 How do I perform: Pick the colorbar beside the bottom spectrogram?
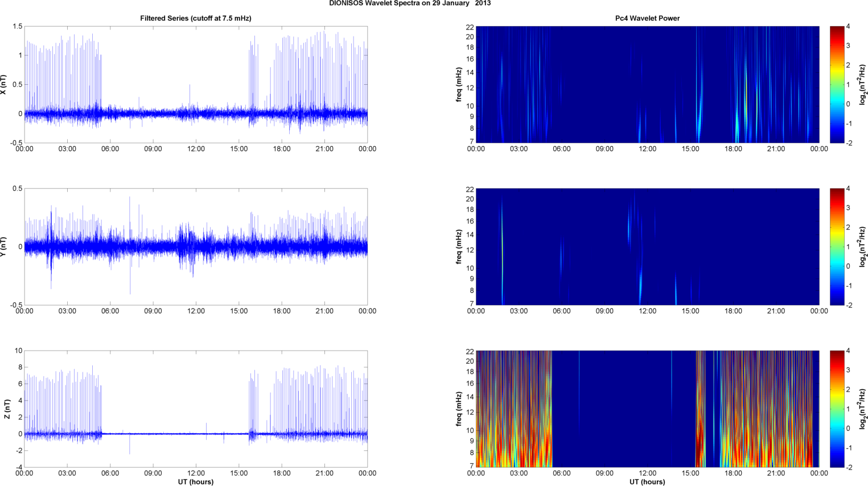point(837,409)
